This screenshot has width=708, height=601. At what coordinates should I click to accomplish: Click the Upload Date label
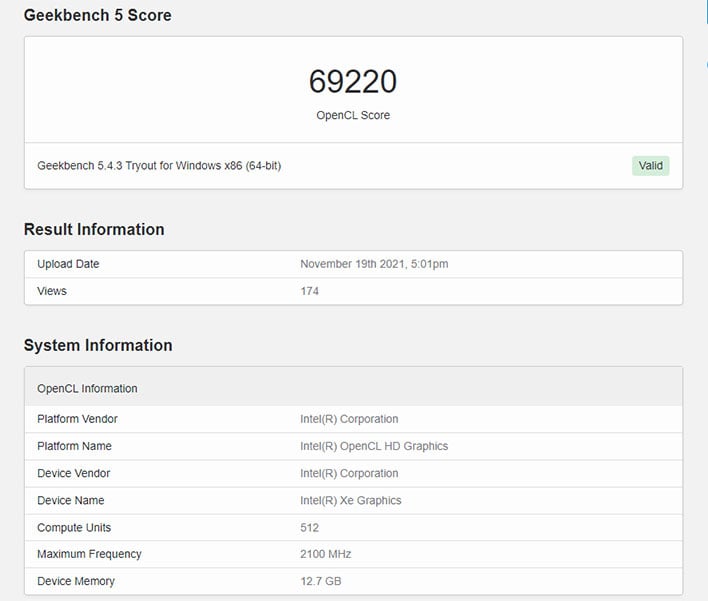pyautogui.click(x=68, y=264)
